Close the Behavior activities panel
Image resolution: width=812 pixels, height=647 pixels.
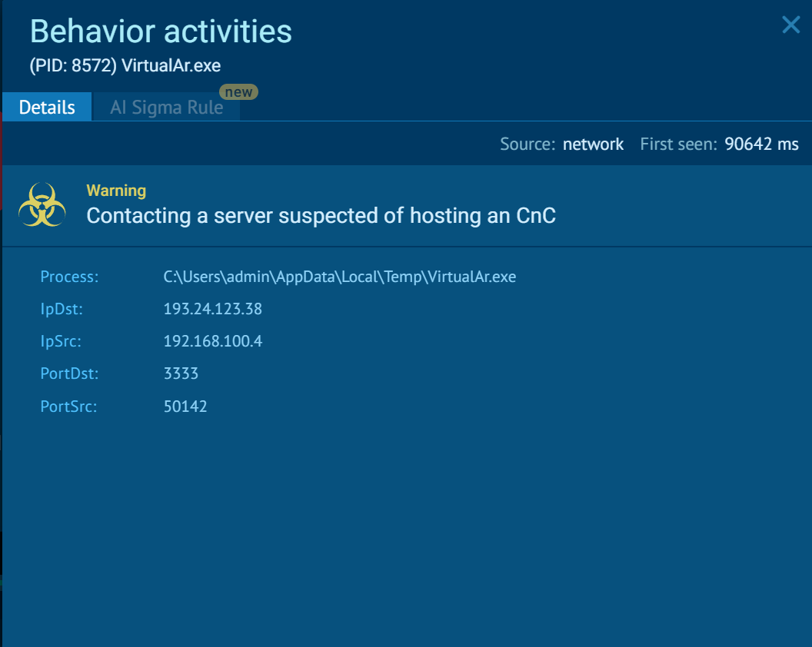[790, 25]
